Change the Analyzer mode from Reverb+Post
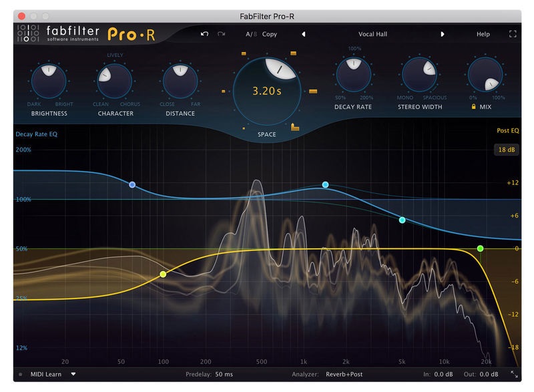534x392 pixels. [x=345, y=375]
